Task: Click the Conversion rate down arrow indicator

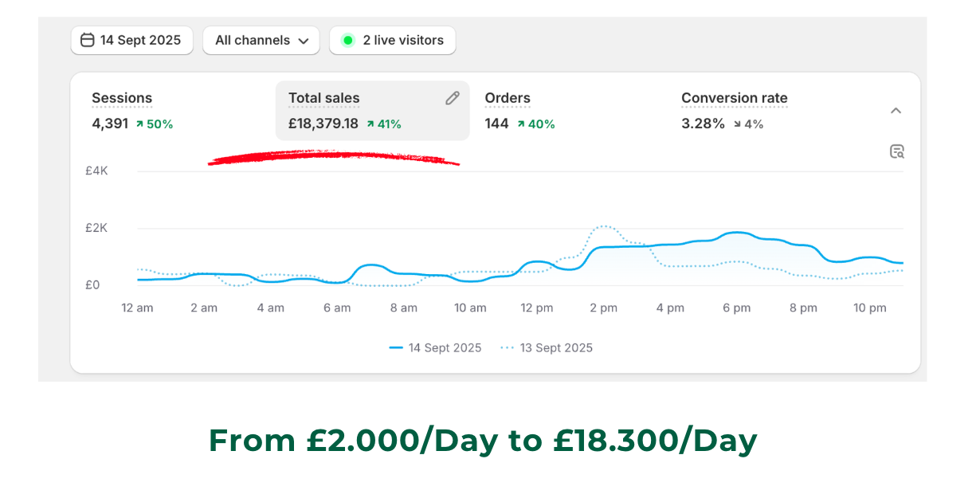Action: tap(736, 124)
